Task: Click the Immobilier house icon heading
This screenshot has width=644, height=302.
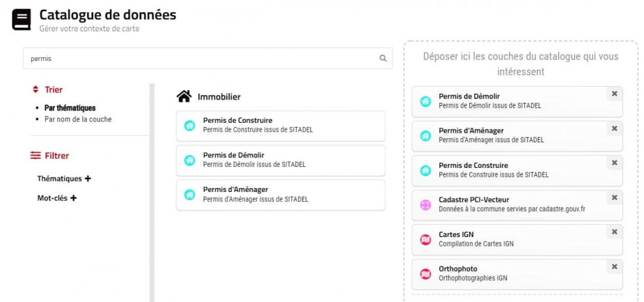Action: pyautogui.click(x=184, y=96)
